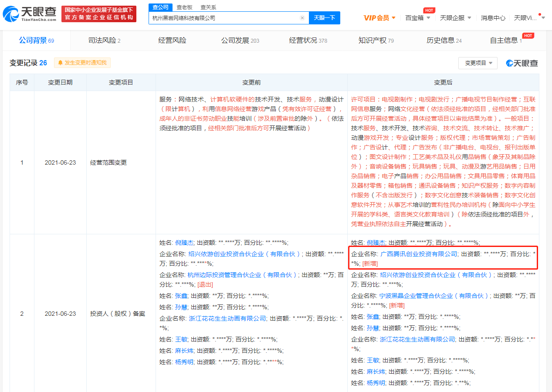The width and height of the screenshot is (552, 392).
Task: Open 绍兴依游创业投资合伙企业 link in 变更后 column
Action: click(436, 275)
